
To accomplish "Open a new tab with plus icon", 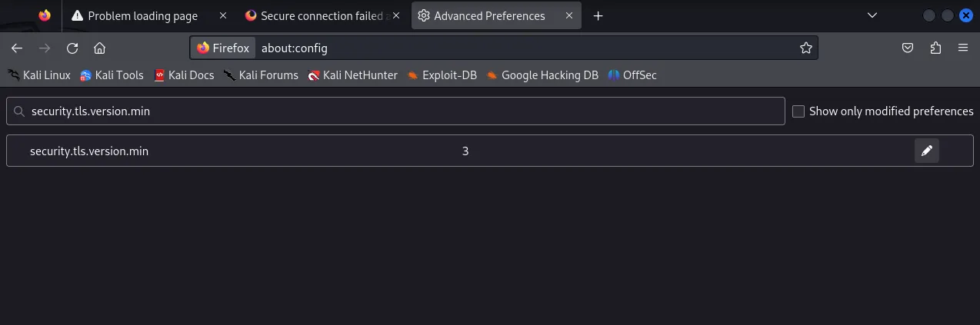I will pos(598,15).
